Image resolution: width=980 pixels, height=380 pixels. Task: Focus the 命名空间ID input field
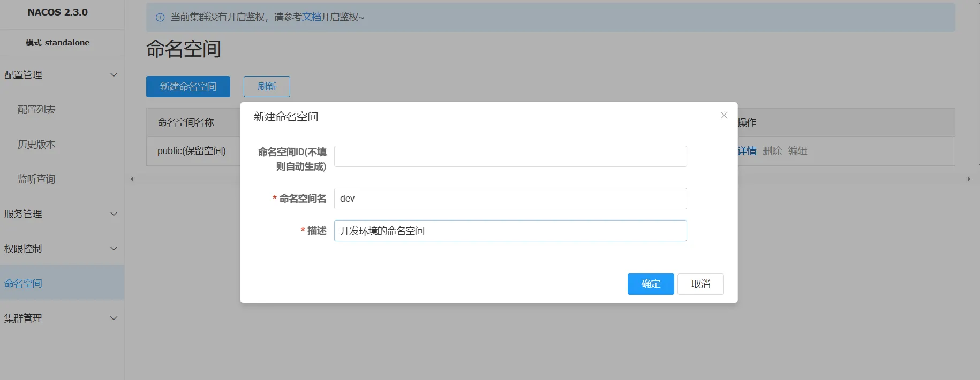[x=510, y=156]
